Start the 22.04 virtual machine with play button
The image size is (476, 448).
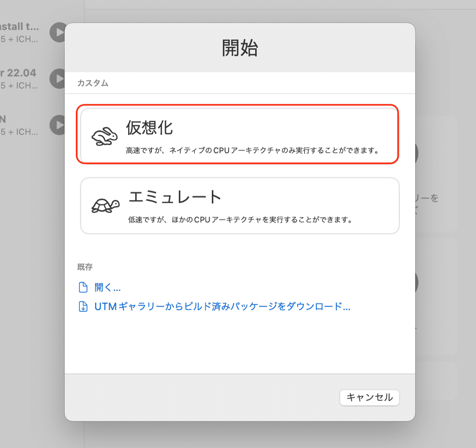click(58, 79)
